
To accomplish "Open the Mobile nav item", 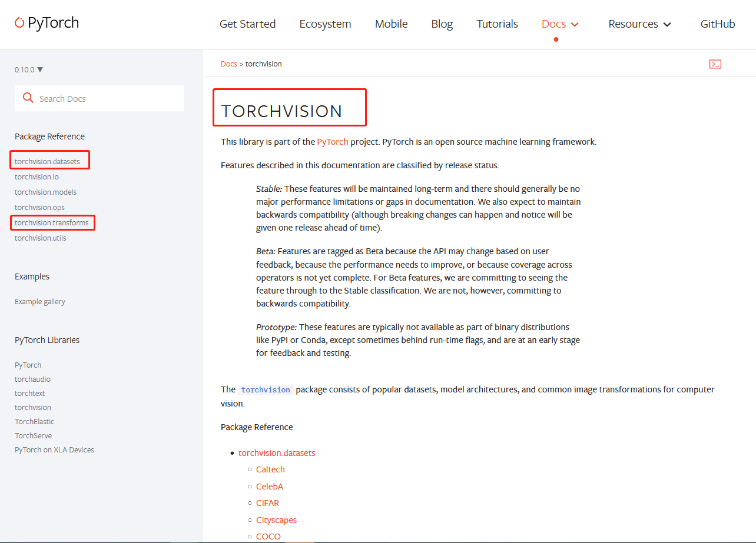I will 392,24.
